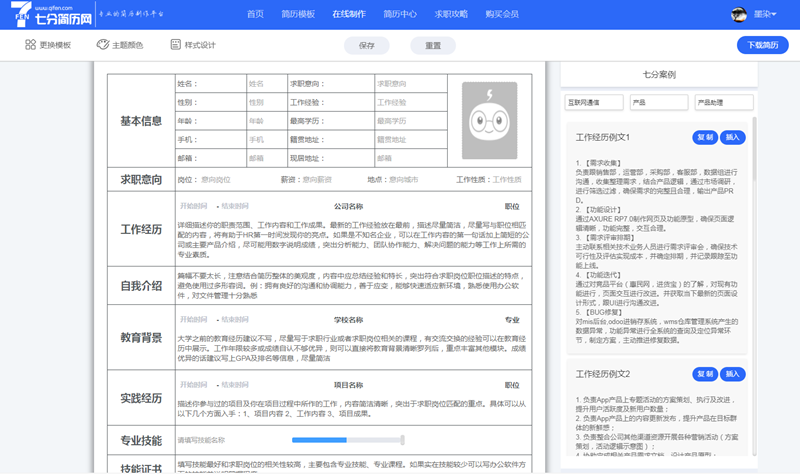
Task: Click the resume photo placeholder
Action: pyautogui.click(x=489, y=120)
